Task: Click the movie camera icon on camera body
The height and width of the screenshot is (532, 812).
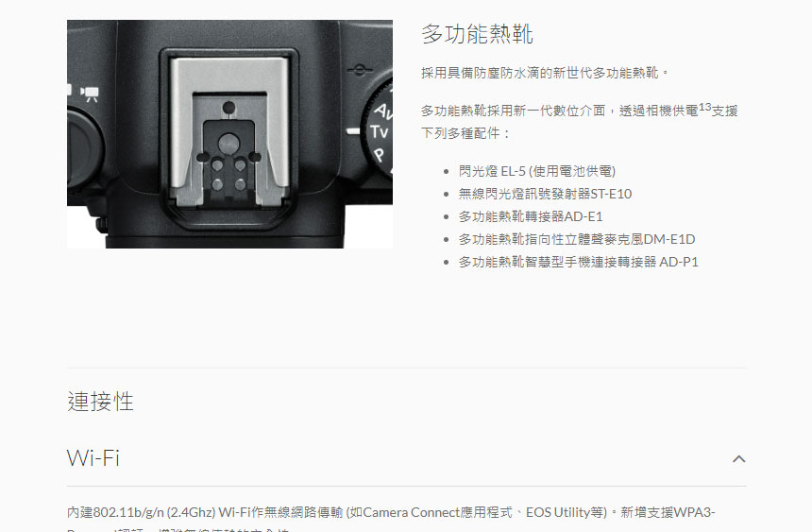Action: point(90,94)
